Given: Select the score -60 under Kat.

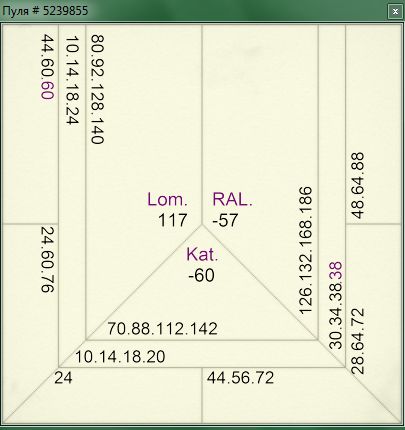Looking at the screenshot, I should pyautogui.click(x=201, y=276).
